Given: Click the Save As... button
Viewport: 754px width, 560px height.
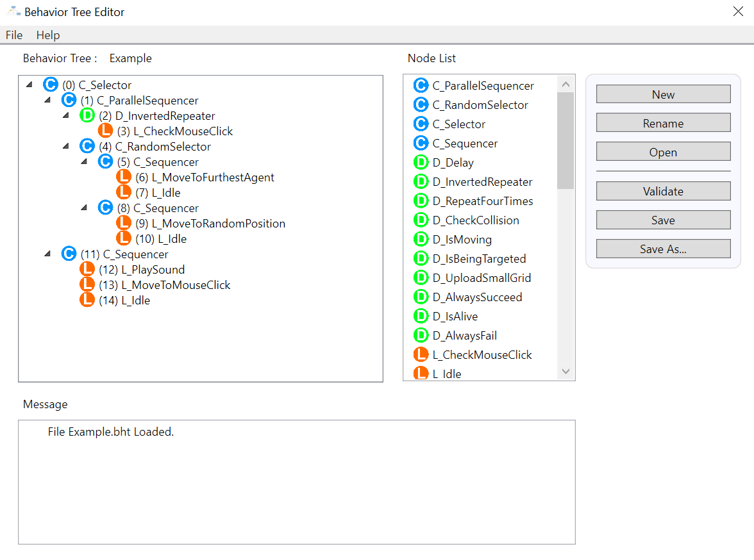Looking at the screenshot, I should coord(663,249).
